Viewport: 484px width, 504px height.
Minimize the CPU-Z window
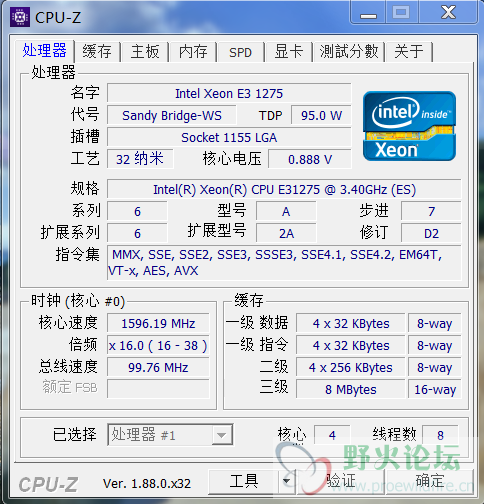point(368,13)
